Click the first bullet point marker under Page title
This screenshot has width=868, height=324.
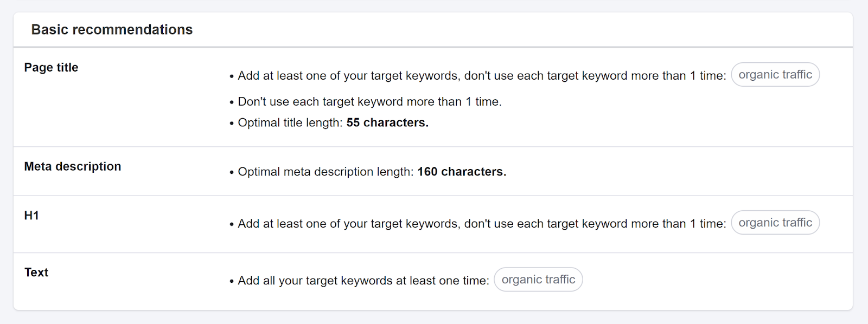231,76
